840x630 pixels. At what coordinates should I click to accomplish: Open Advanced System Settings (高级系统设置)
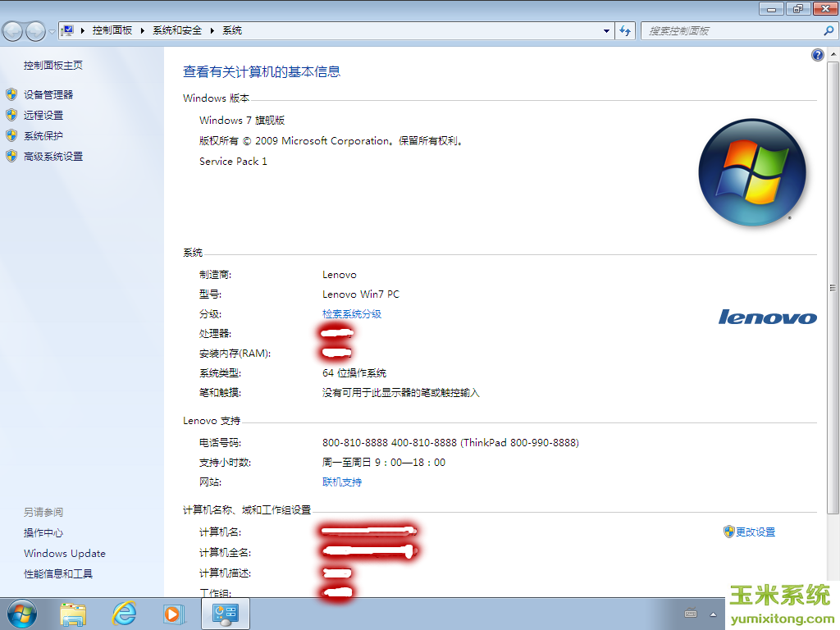53,157
